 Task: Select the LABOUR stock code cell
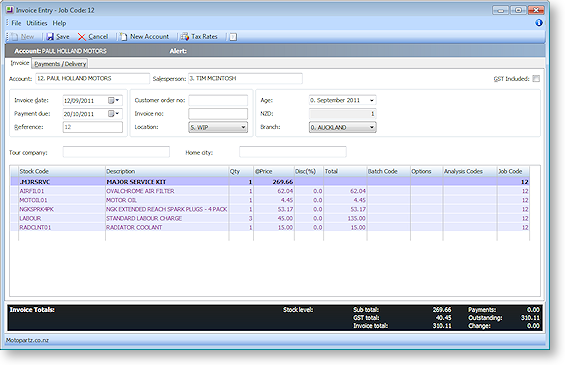(62, 218)
